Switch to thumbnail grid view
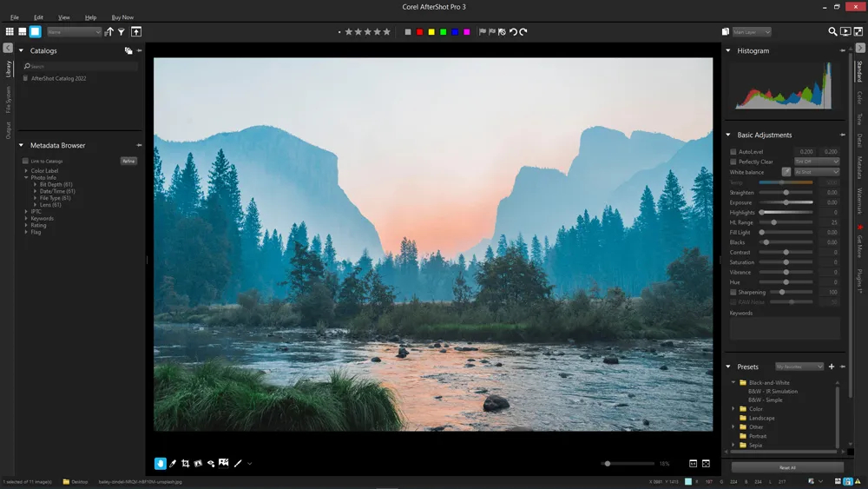Screen dimensions: 868x489 pos(10,31)
